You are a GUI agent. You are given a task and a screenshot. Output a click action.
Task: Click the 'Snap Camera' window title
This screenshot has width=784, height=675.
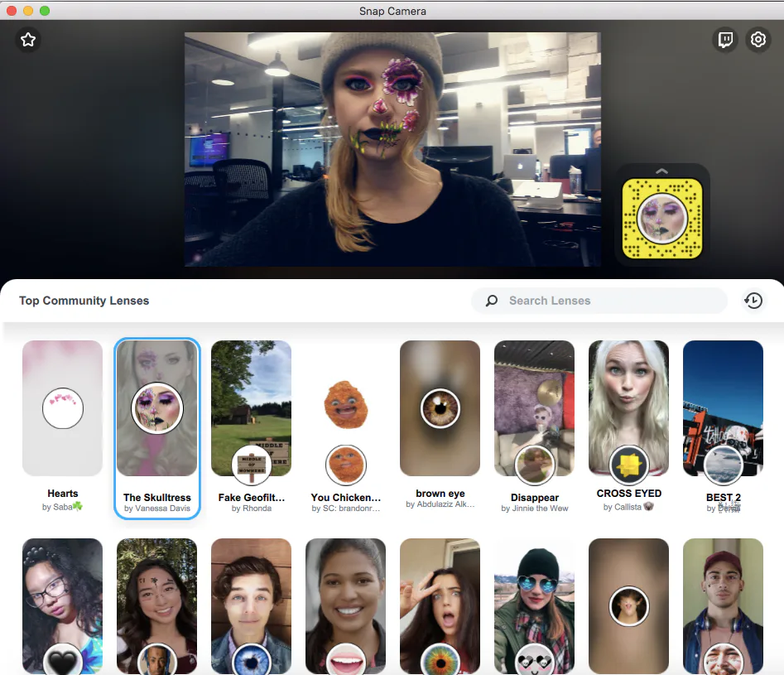(x=392, y=11)
